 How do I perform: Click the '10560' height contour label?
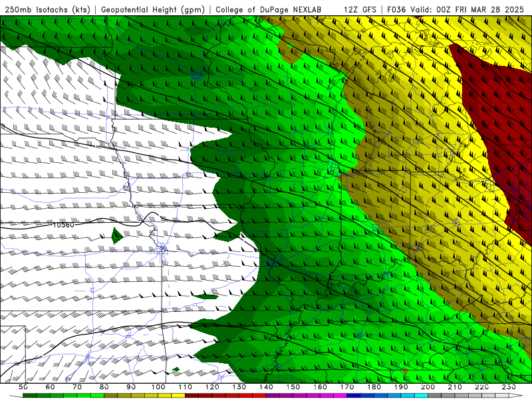click(63, 225)
